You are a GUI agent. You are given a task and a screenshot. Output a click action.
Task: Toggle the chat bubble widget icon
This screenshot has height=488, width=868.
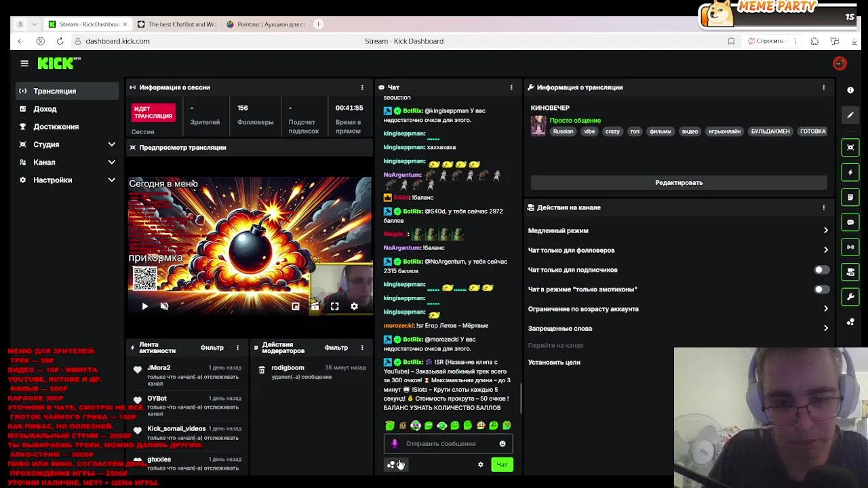[x=850, y=222]
